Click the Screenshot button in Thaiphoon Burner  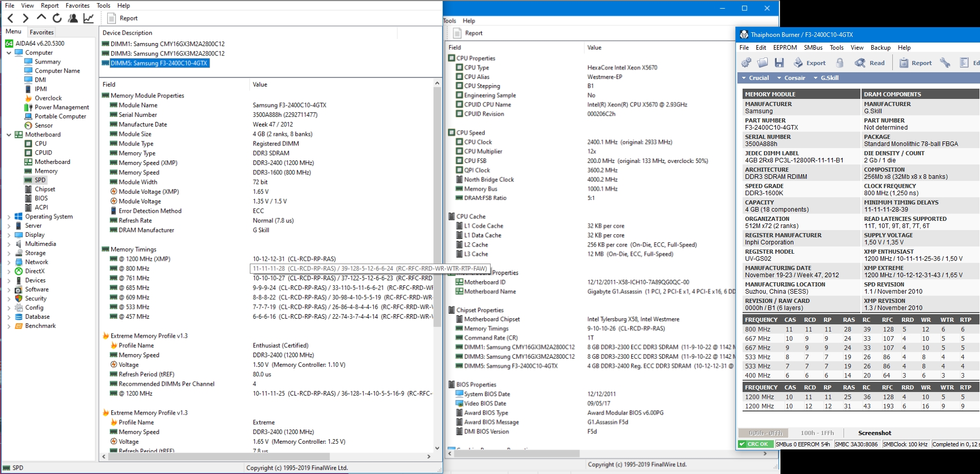pyautogui.click(x=874, y=433)
